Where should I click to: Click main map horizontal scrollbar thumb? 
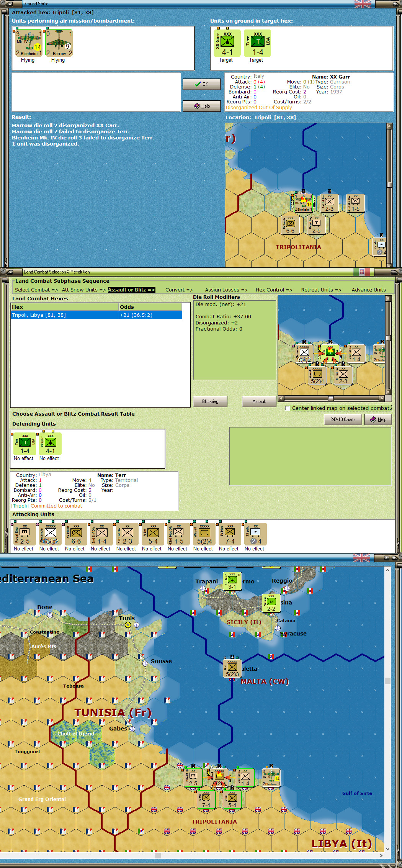(x=158, y=855)
